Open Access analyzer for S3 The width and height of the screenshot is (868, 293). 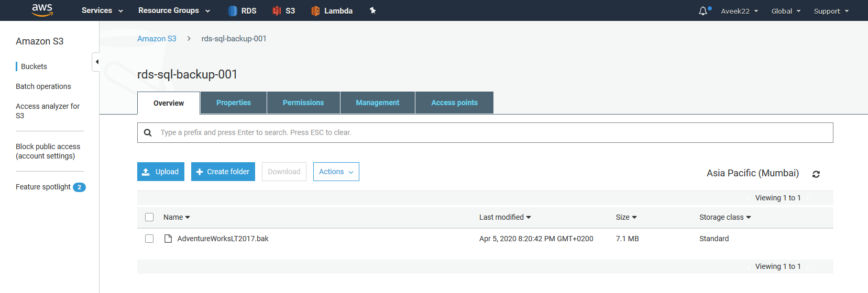pos(48,111)
